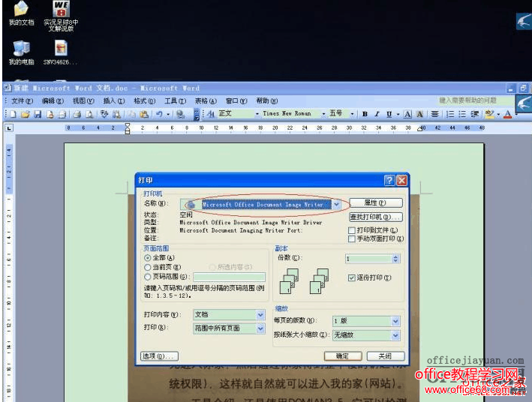Select the 页码范围 (Pages) radio button
The height and width of the screenshot is (402, 532).
tap(147, 277)
